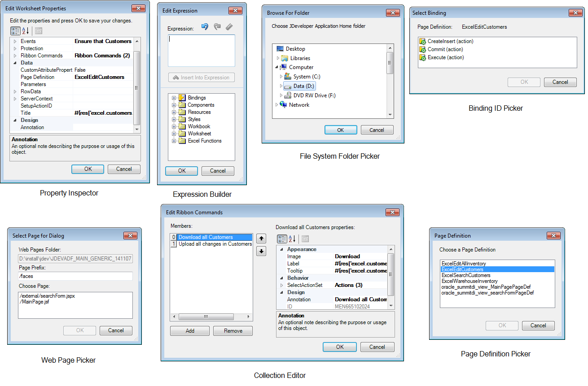This screenshot has width=588, height=386.
Task: Select Data (D:) in folder tree
Action: (300, 86)
